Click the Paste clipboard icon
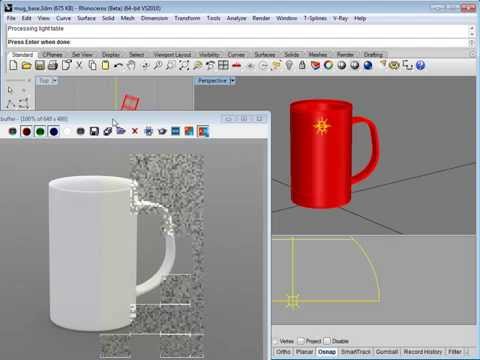This screenshot has width=480, height=360. pos(106,65)
